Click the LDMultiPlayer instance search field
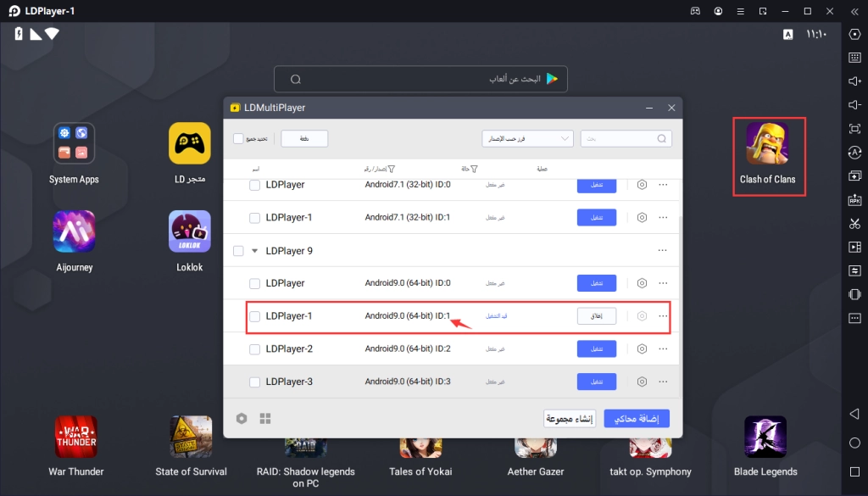Screen dimensions: 868x496 [626, 138]
